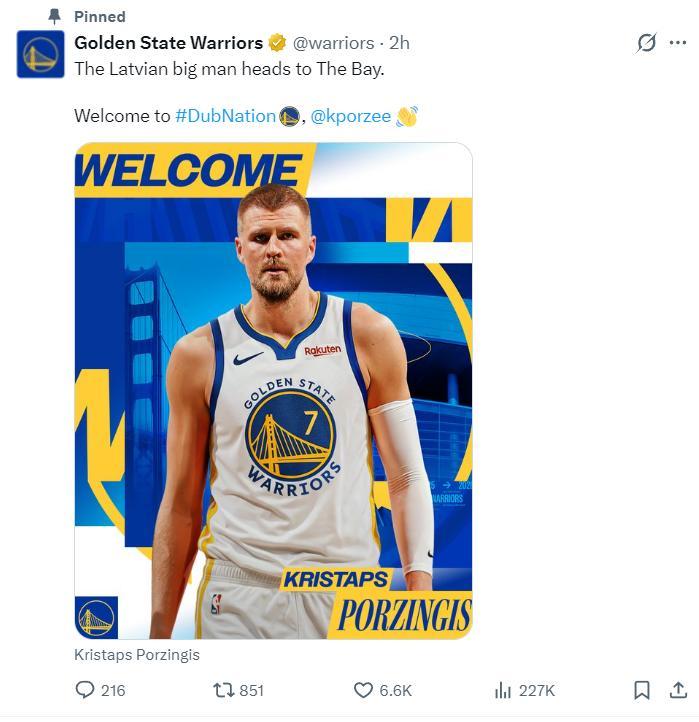Click the @warriors handle
The image size is (699, 722).
point(333,43)
